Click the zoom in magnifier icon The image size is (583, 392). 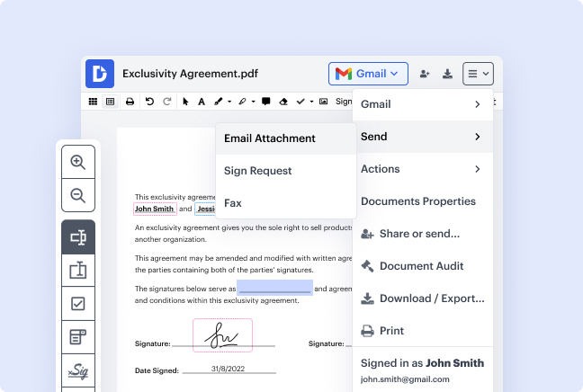click(77, 163)
